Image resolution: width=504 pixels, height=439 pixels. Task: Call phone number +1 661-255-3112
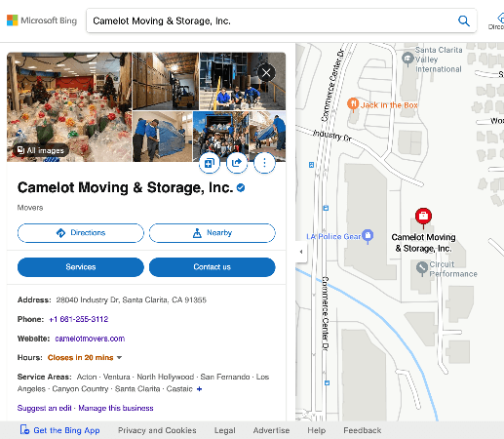point(78,319)
